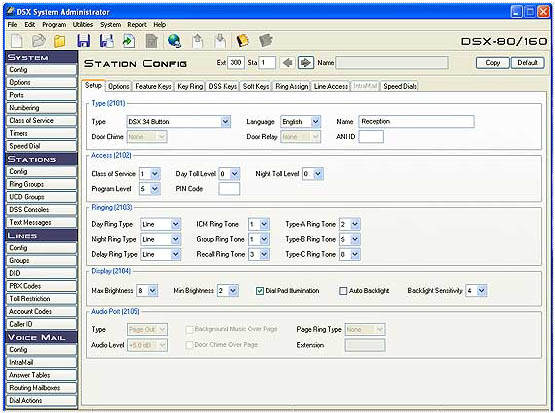Go to previous station with left arrow

point(287,63)
